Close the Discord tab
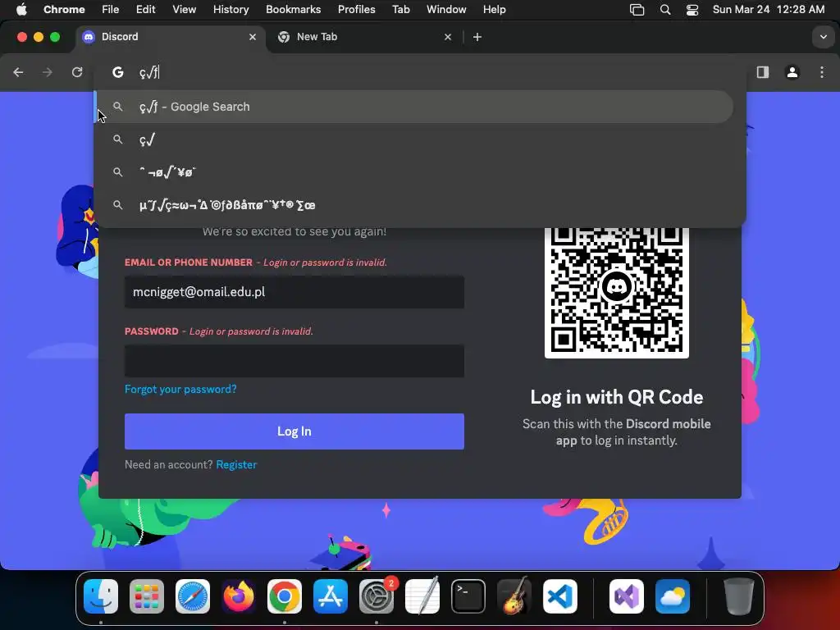 253,37
